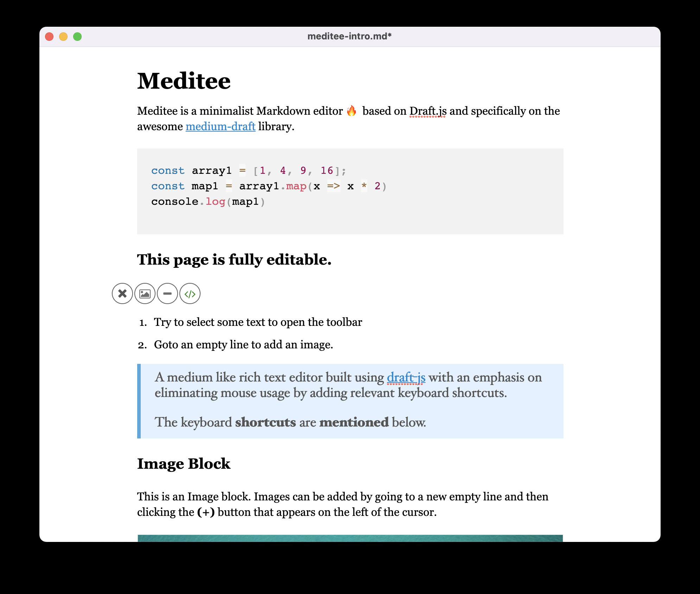The image size is (700, 594).
Task: Click the 'Goto an empty line' list item
Action: click(x=243, y=345)
